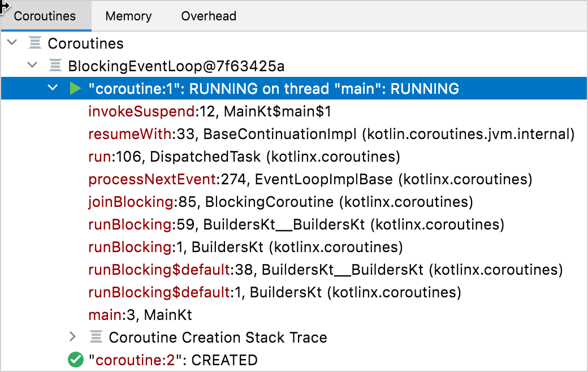Stay on the Coroutines tab

click(x=46, y=16)
